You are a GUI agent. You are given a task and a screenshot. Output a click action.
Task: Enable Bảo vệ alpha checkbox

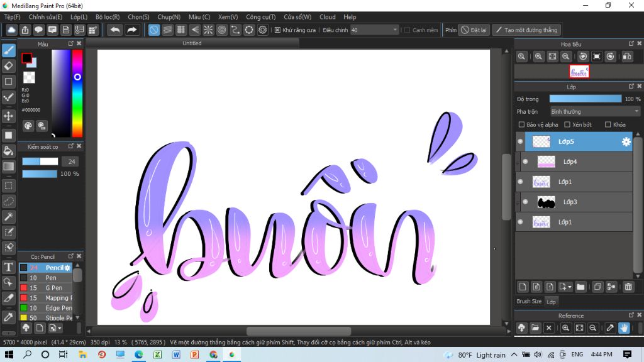[x=521, y=124]
